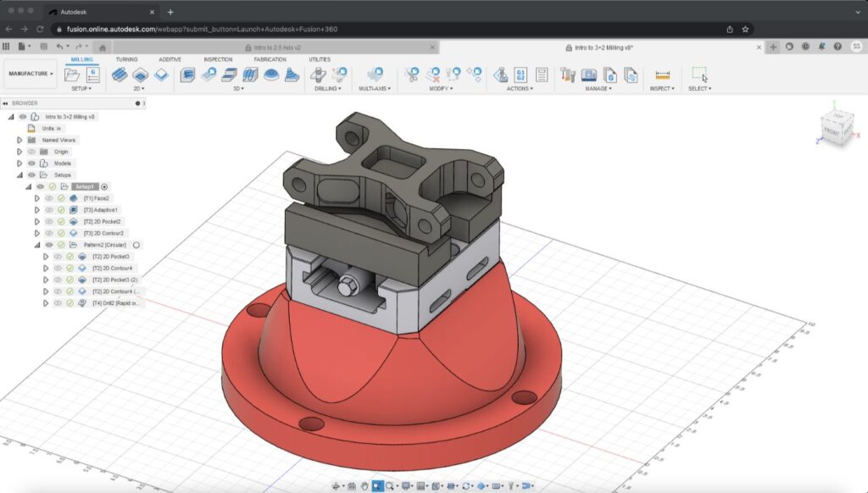The width and height of the screenshot is (868, 493).
Task: Open the Inspection ribbon tab
Action: pos(218,59)
